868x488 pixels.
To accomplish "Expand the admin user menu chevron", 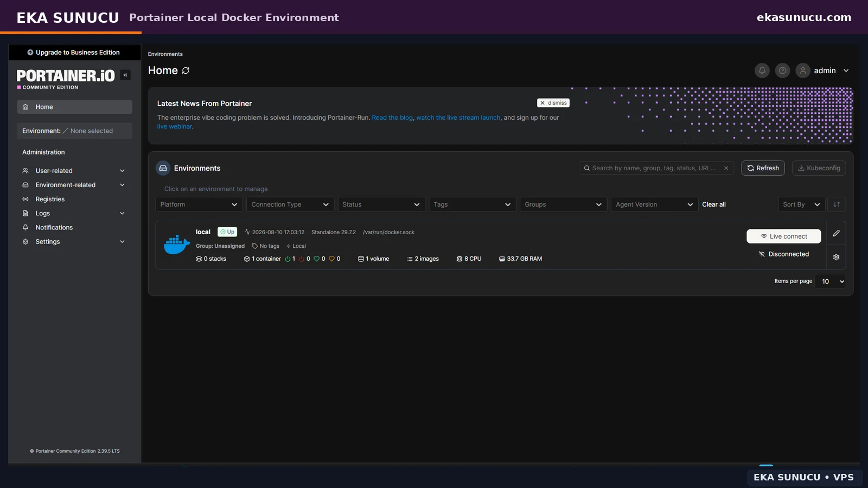I will [x=846, y=70].
